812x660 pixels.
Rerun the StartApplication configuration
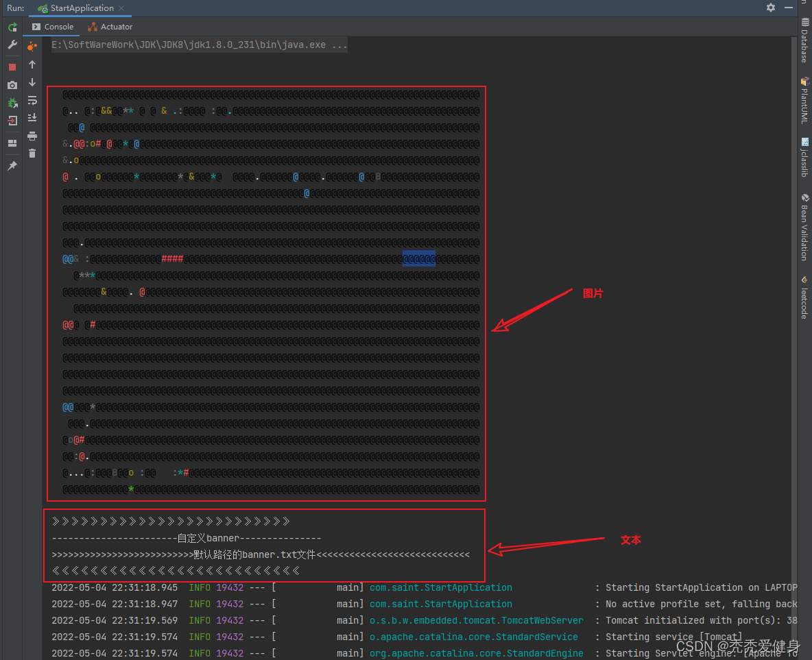[12, 27]
